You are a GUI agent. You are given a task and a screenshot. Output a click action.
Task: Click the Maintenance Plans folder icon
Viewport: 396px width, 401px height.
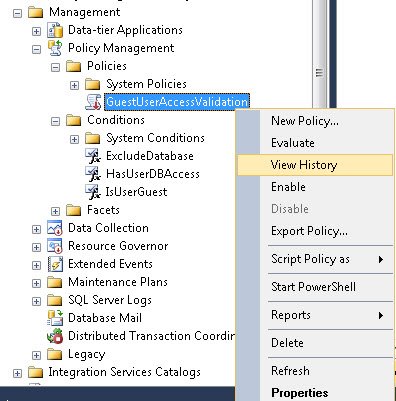tap(55, 282)
